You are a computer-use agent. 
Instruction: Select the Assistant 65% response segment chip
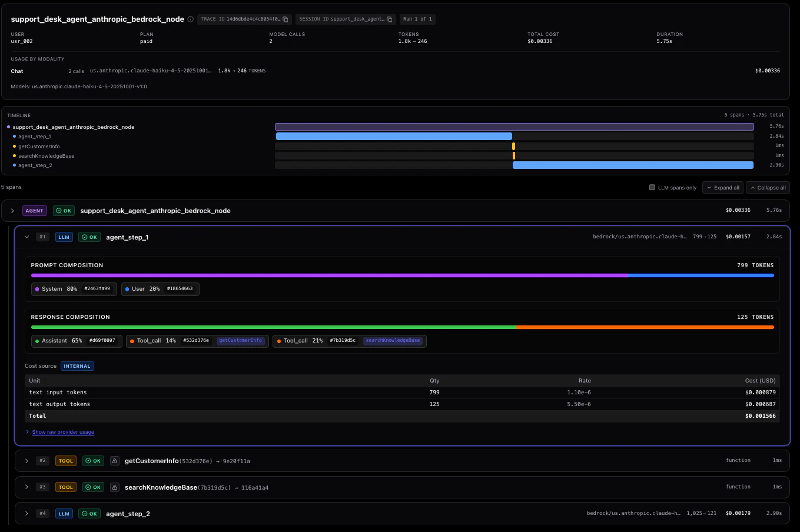77,341
